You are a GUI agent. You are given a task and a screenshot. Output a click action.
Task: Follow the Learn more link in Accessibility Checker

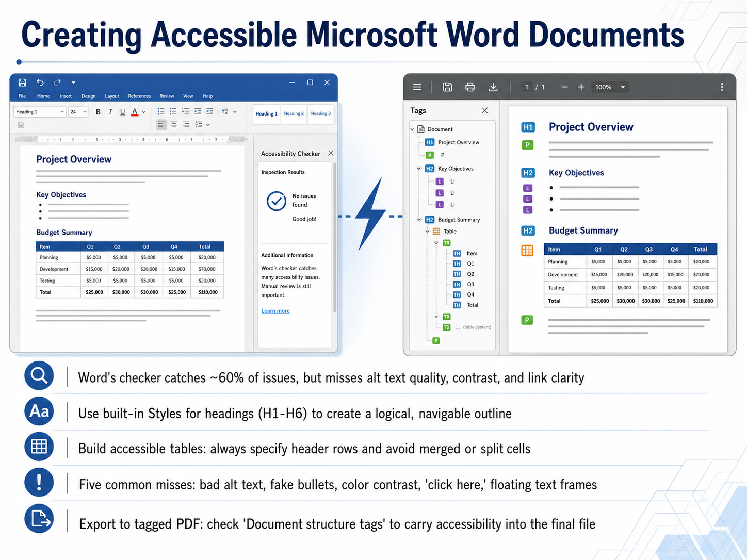275,311
